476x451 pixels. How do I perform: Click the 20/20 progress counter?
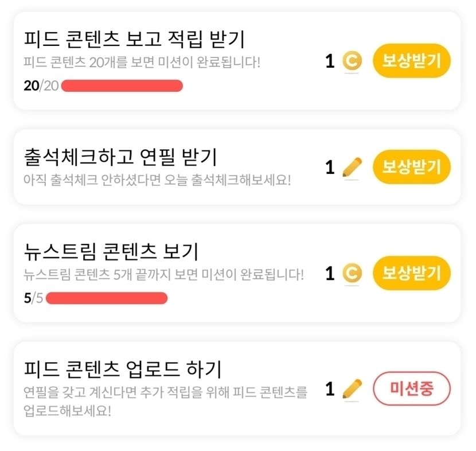coord(41,86)
